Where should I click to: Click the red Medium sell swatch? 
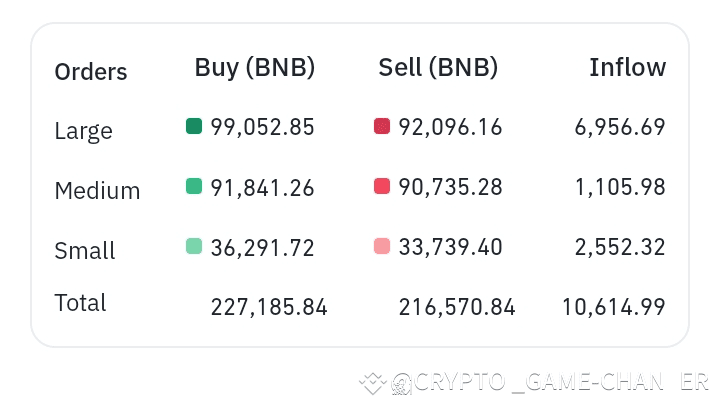[x=381, y=186]
